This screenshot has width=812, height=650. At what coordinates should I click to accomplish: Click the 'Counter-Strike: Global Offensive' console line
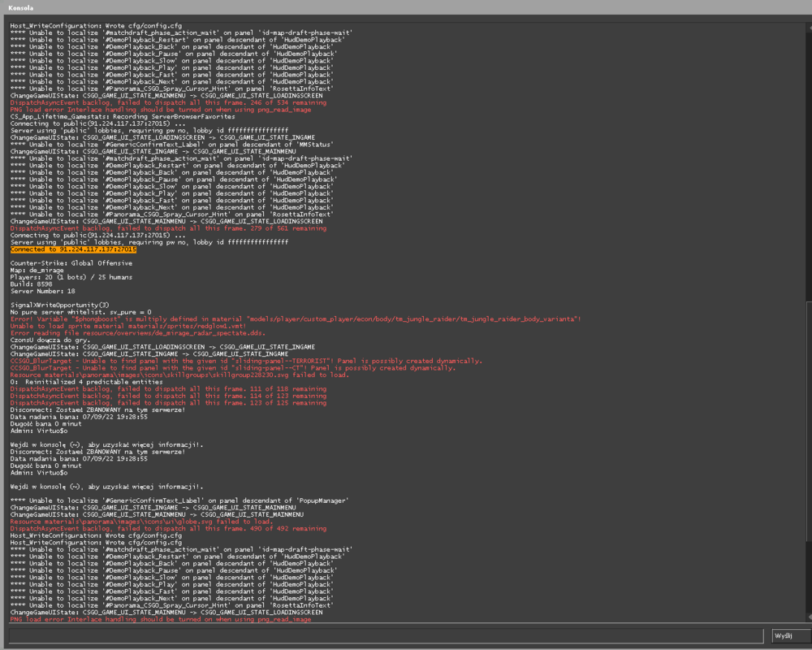71,263
